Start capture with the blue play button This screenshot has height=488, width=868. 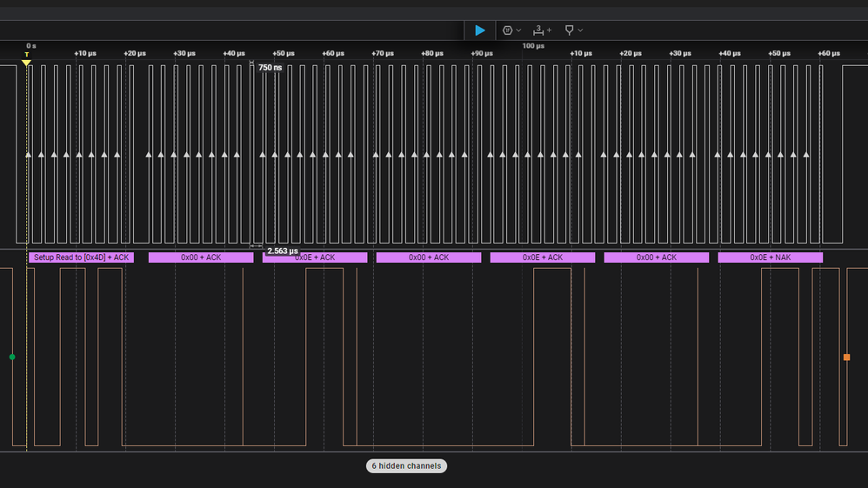[479, 30]
